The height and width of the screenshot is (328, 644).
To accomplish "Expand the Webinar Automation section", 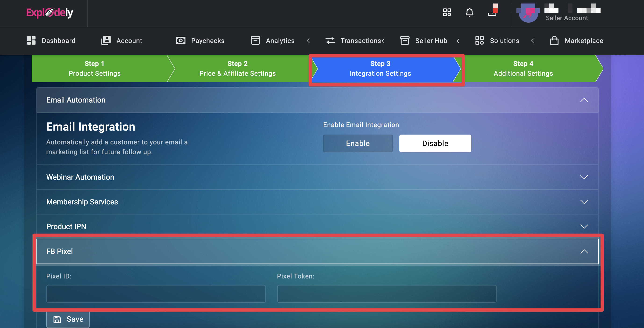I will click(x=584, y=177).
